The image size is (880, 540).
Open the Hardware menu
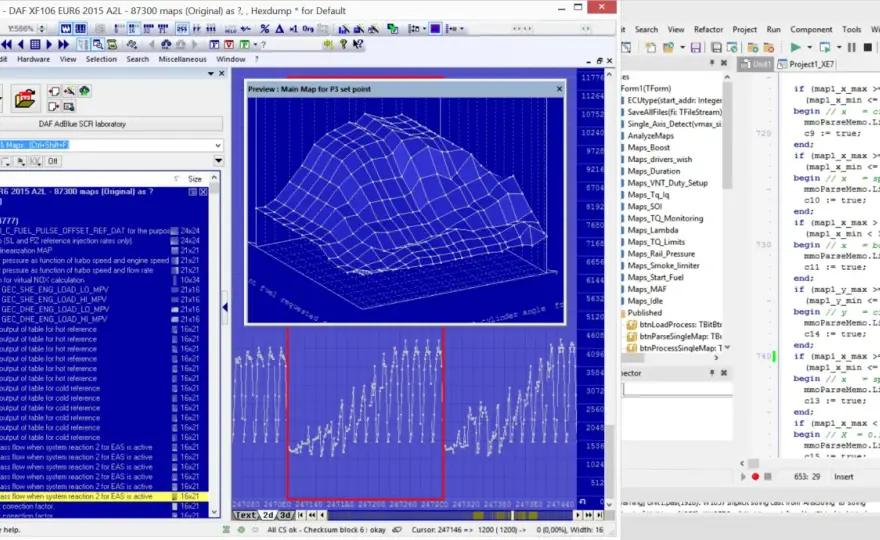[33, 59]
